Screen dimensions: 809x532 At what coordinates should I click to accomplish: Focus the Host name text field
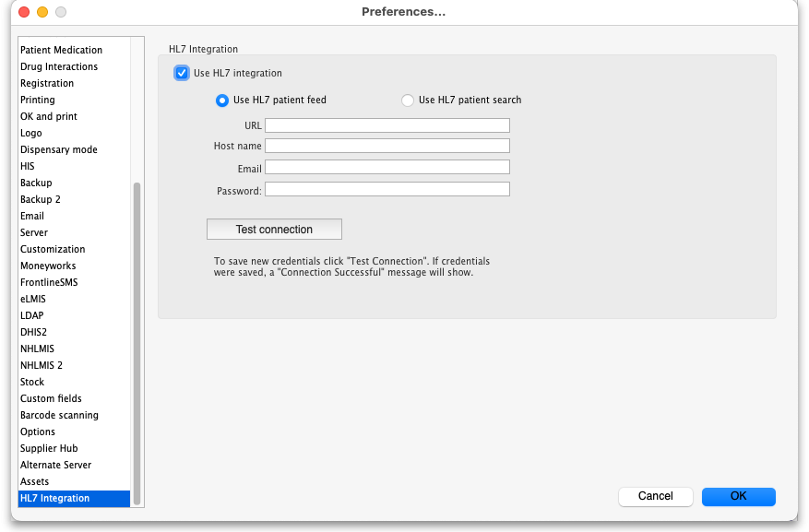tap(387, 146)
